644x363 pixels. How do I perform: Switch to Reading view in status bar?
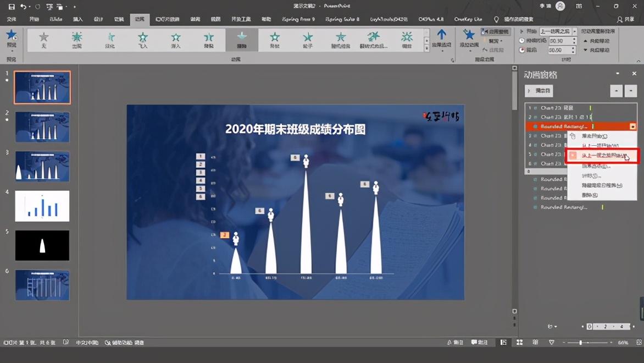[x=535, y=342]
